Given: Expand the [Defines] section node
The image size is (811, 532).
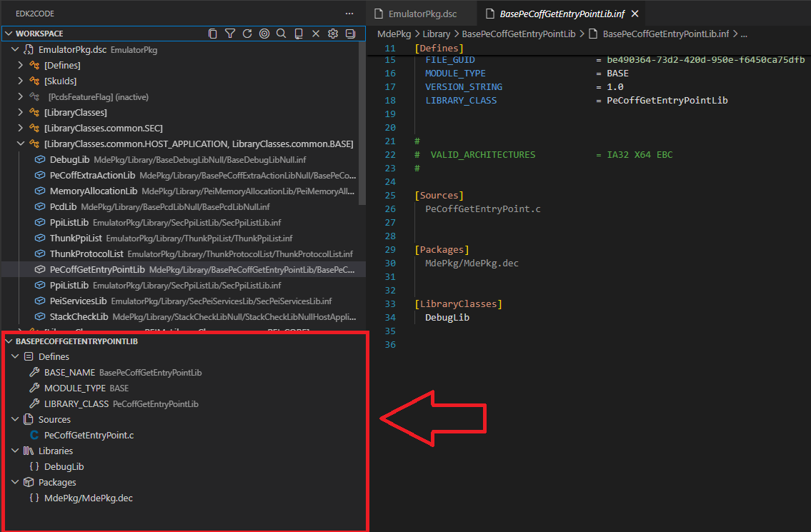Looking at the screenshot, I should (x=20, y=65).
